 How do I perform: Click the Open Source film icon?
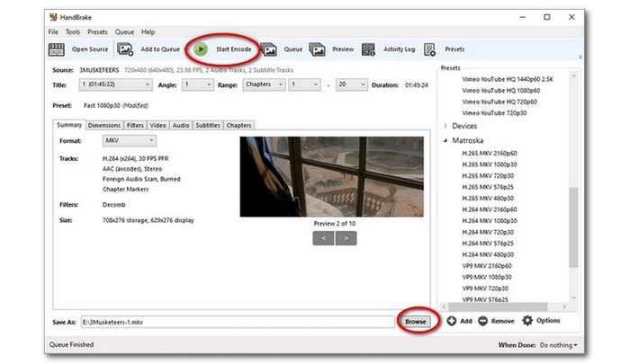click(56, 49)
